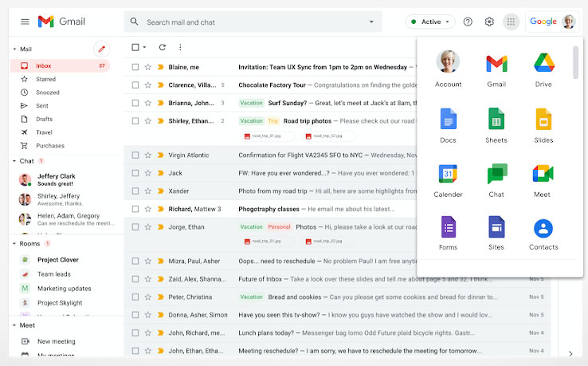Expand search options dropdown arrow
This screenshot has width=588, height=366.
[x=371, y=22]
